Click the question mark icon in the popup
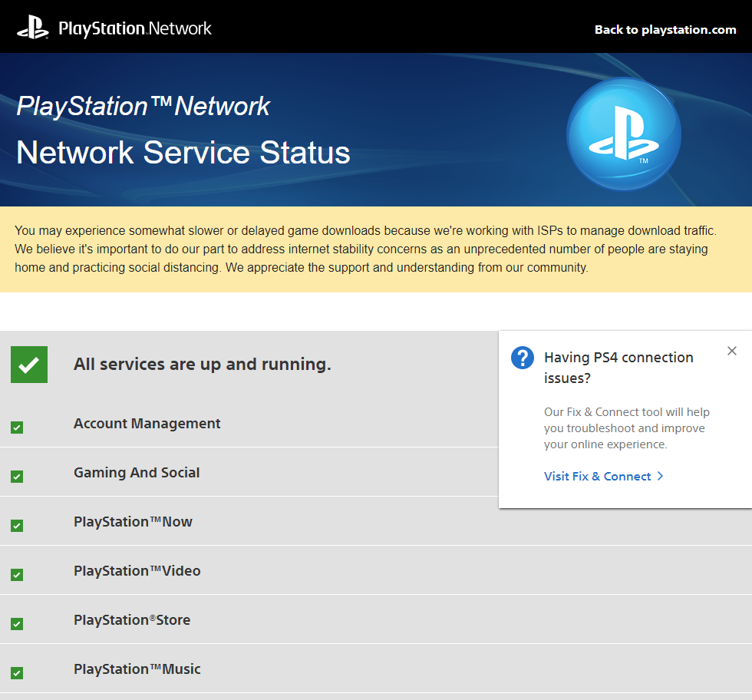 tap(523, 358)
